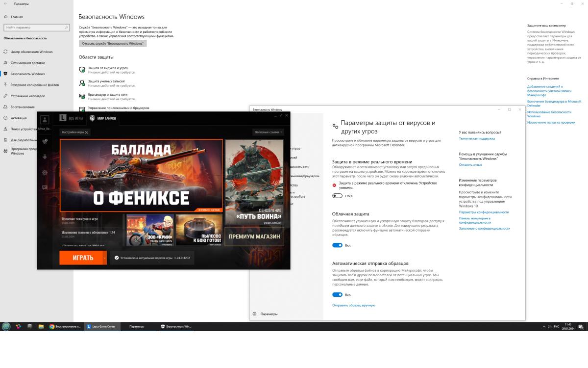Click the "Найти параметр" search field
This screenshot has width=588, height=368.
coord(36,27)
